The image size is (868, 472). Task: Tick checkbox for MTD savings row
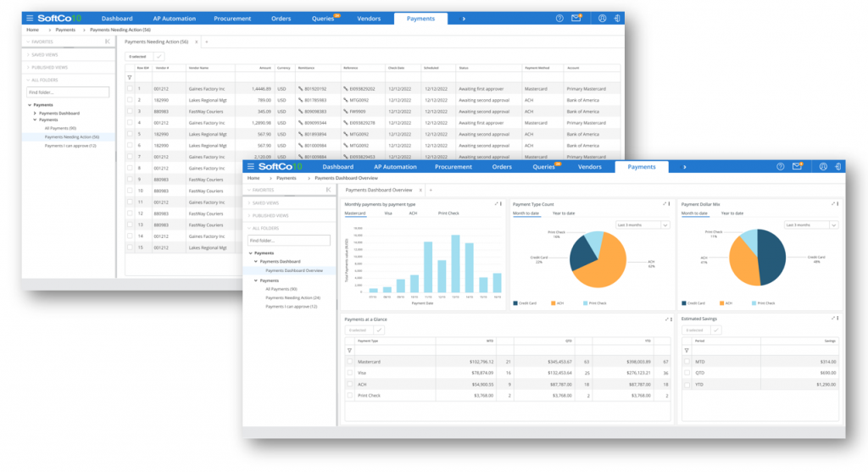pos(687,362)
